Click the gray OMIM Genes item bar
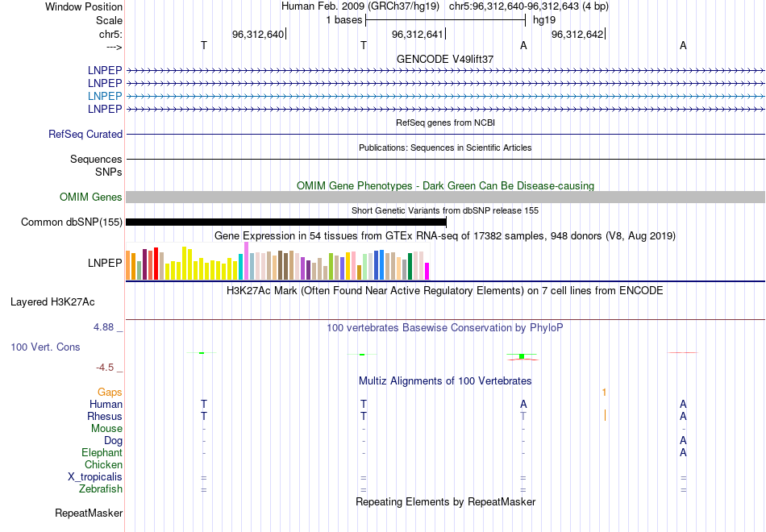 445,197
